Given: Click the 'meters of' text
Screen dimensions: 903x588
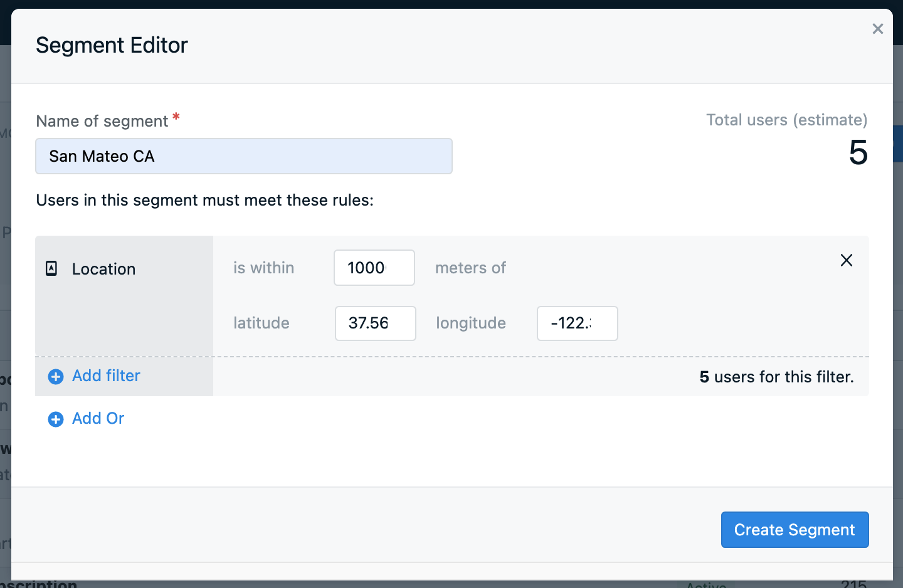Looking at the screenshot, I should pos(470,268).
